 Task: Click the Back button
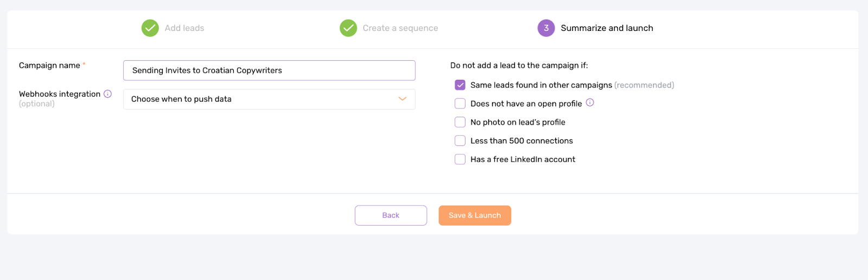391,215
